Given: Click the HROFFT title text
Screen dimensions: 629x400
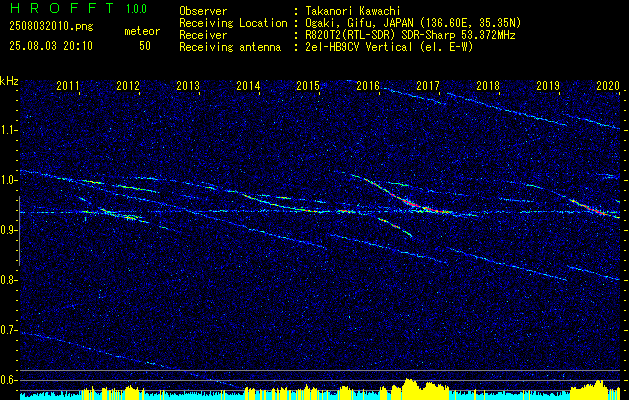Looking at the screenshot, I should (62, 8).
